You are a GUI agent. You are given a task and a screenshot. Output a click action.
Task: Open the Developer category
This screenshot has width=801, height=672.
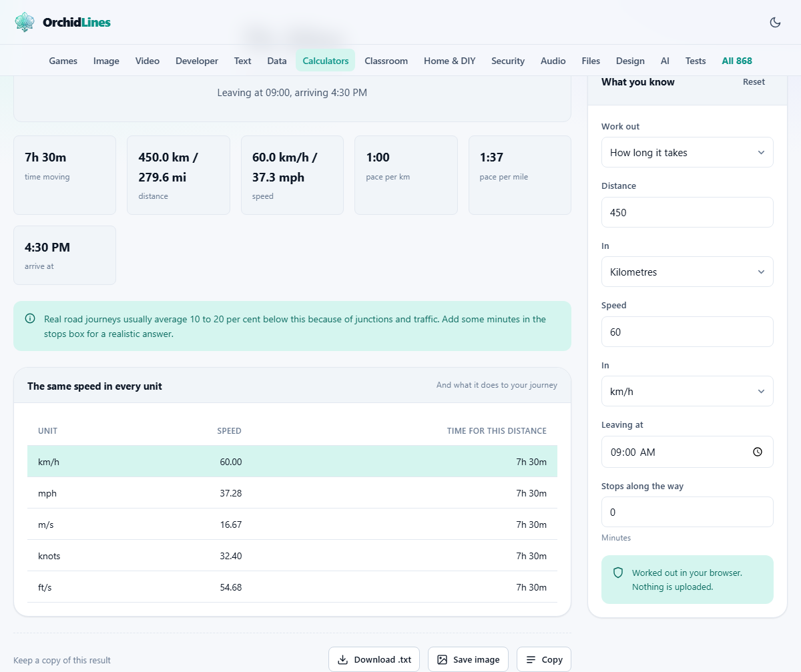pyautogui.click(x=197, y=61)
